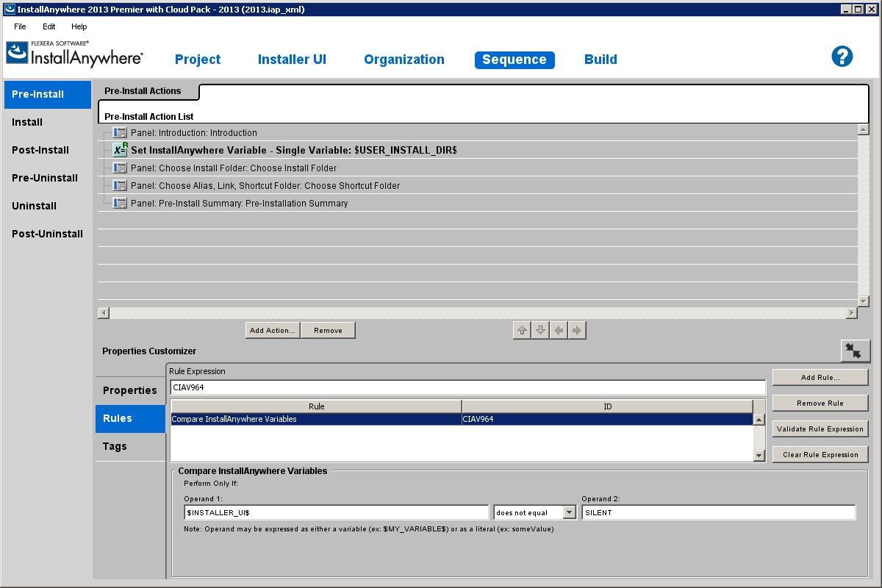Switch to the Organization tab
This screenshot has width=882, height=588.
tap(404, 60)
